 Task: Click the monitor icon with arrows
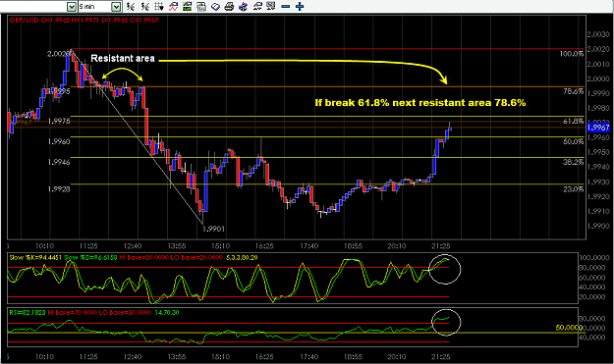pos(271,6)
